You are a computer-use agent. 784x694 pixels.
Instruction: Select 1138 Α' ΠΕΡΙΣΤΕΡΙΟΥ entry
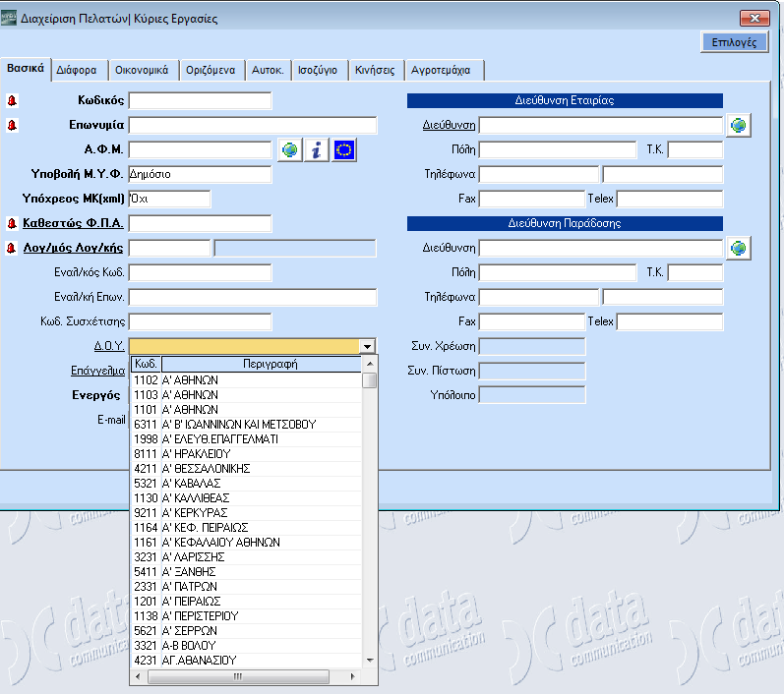246,616
